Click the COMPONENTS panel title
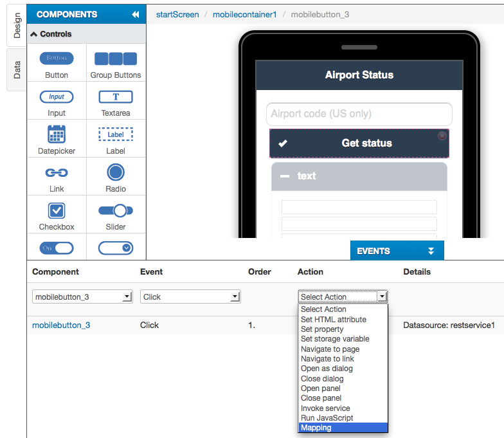504x438 pixels. (x=67, y=14)
